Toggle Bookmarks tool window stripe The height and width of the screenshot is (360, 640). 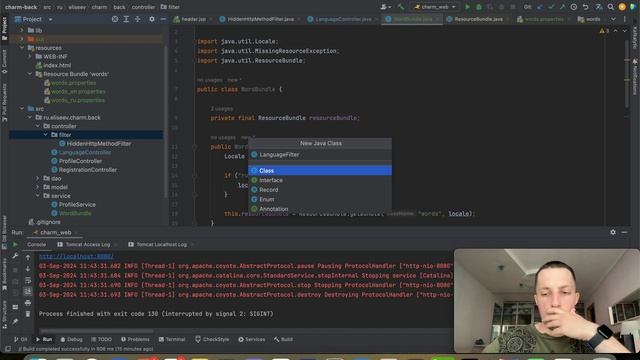coord(4,274)
